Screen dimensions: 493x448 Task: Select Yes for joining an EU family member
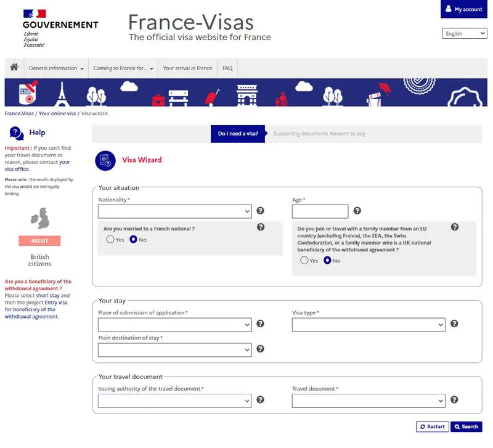[x=304, y=261]
